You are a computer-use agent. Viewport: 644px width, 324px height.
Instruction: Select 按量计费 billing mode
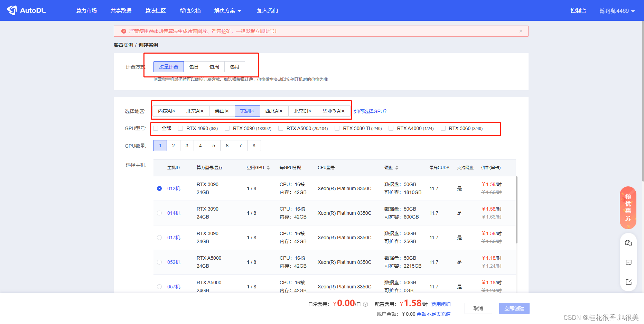(x=169, y=67)
